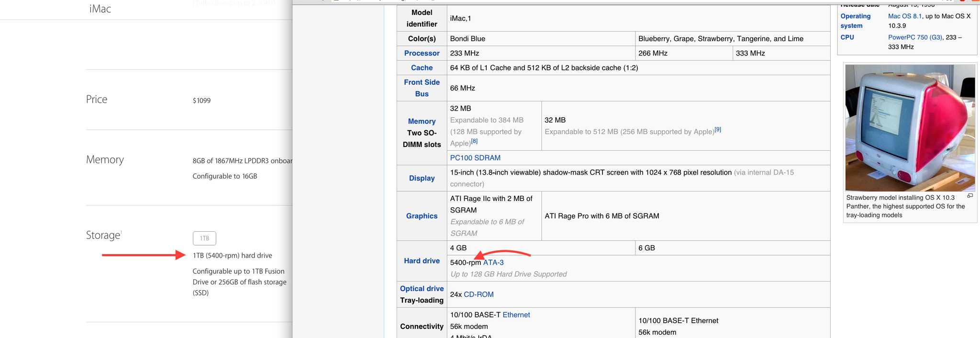
Task: Click the ATI Rage Pro with 6 MB text
Action: pos(601,216)
